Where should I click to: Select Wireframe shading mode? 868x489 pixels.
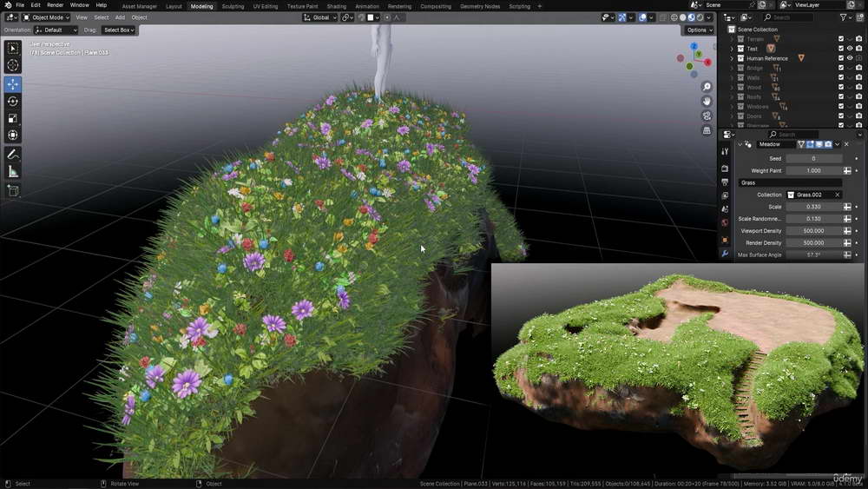pos(674,17)
